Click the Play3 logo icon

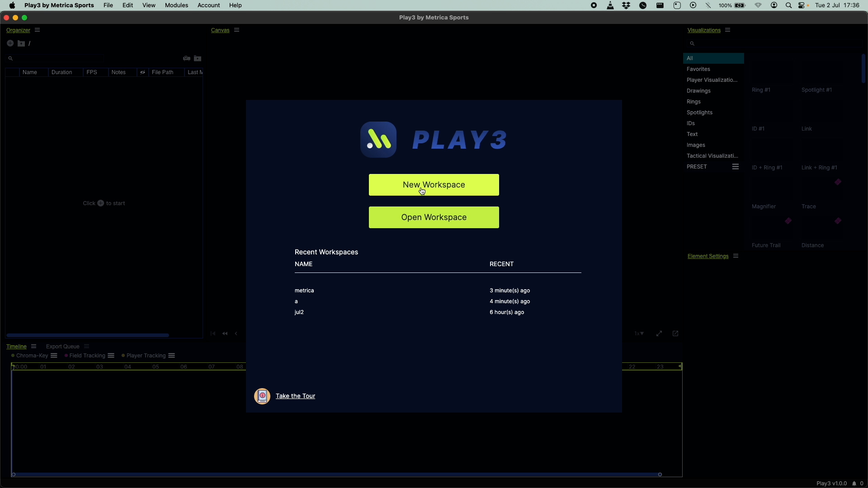pos(378,140)
